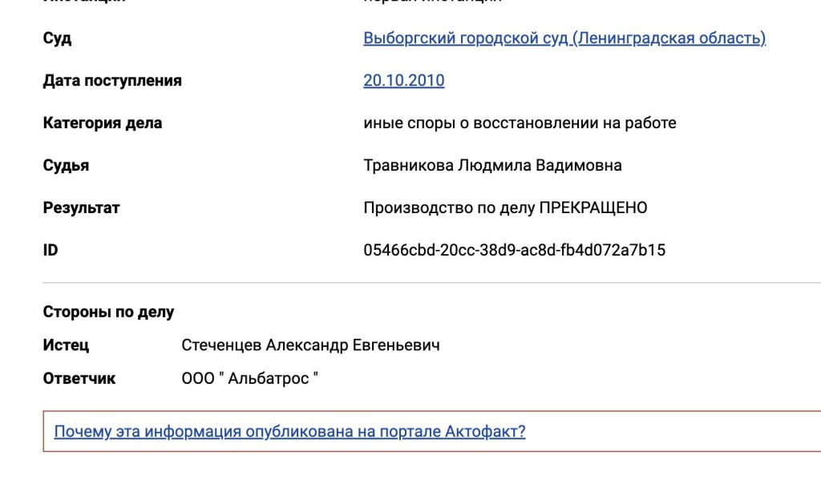The height and width of the screenshot is (504, 821).
Task: Select the 'Дата поступления' label
Action: [x=112, y=81]
